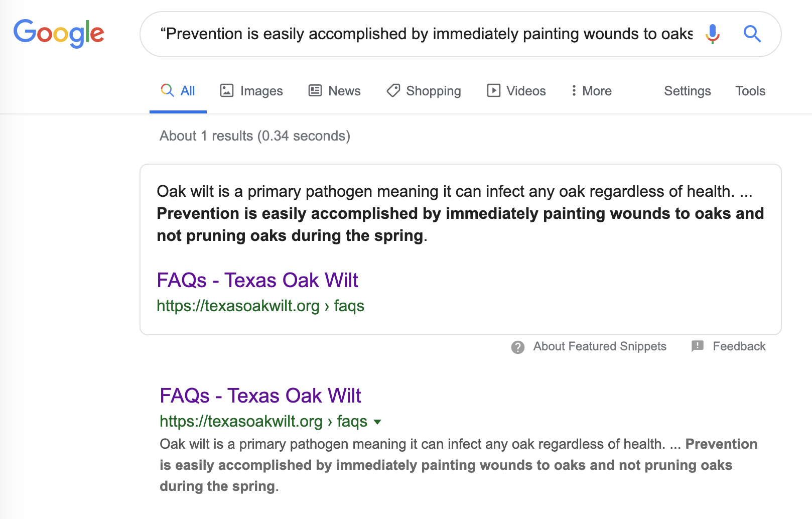Click the Feedback flag icon
This screenshot has width=812, height=519.
(x=698, y=346)
